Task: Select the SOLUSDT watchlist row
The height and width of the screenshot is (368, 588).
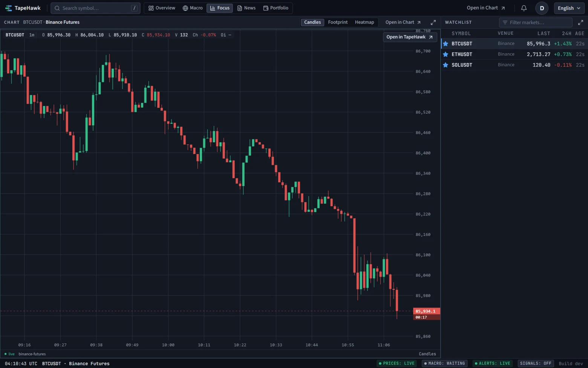Action: 514,65
